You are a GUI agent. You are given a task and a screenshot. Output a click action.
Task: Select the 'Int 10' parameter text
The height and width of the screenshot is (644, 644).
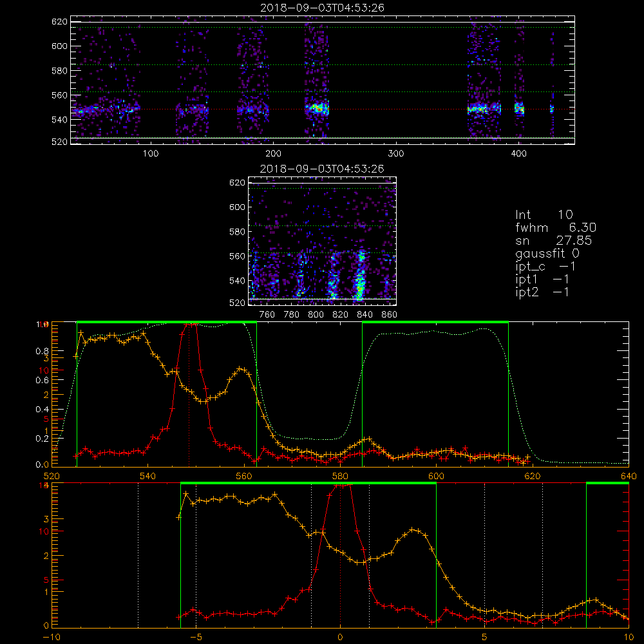pos(544,214)
